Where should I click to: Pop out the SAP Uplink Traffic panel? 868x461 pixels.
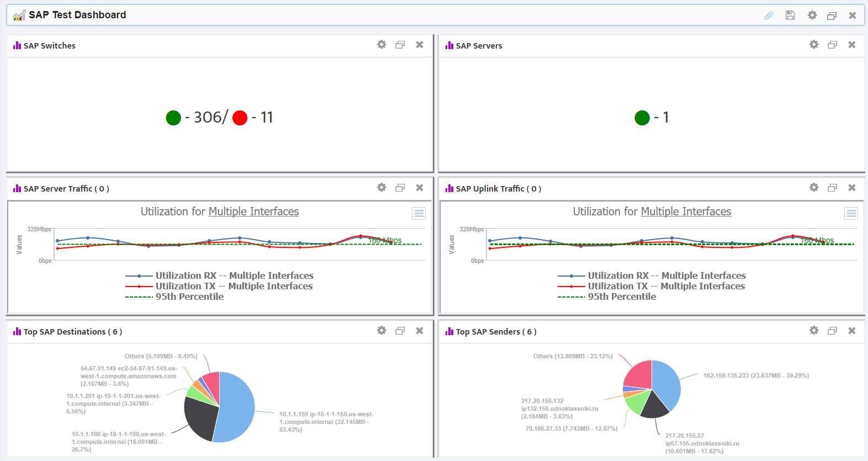tap(833, 188)
